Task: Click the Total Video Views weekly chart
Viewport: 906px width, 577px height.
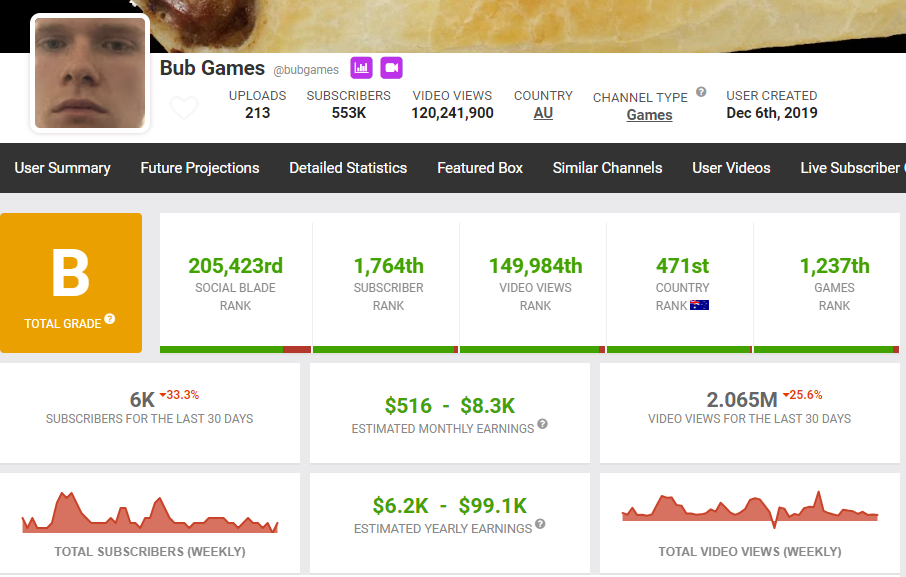Action: click(750, 509)
